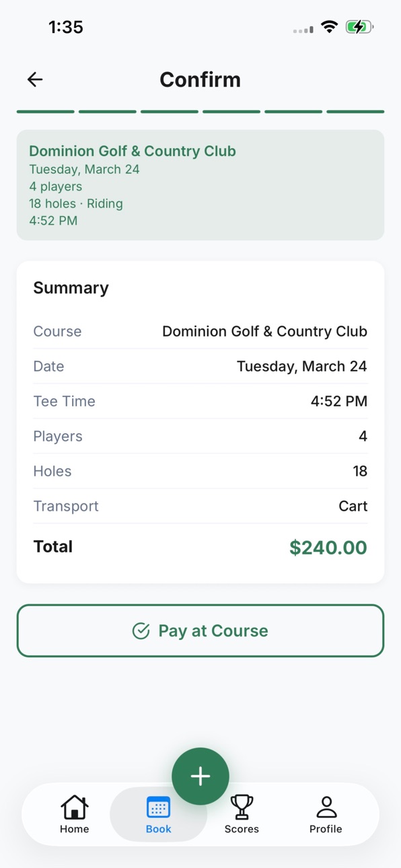
Task: Go back using the arrow icon
Action: tap(35, 79)
